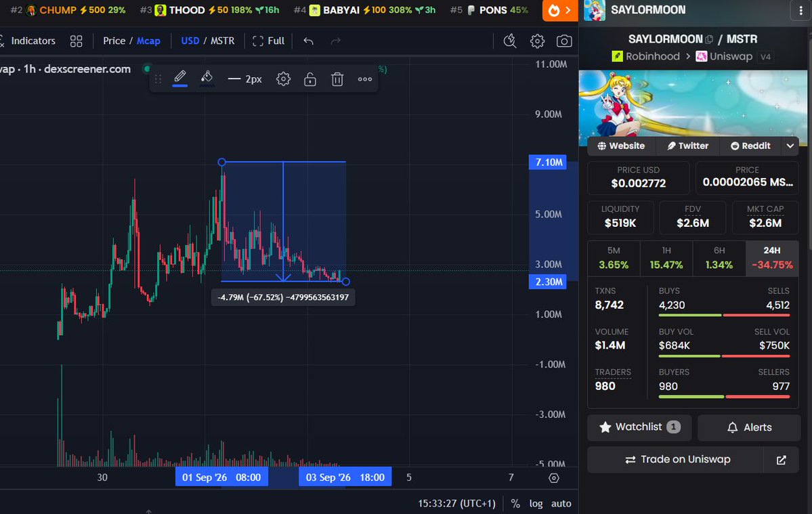Change line color with pencil icon
The height and width of the screenshot is (514, 812).
[x=179, y=78]
